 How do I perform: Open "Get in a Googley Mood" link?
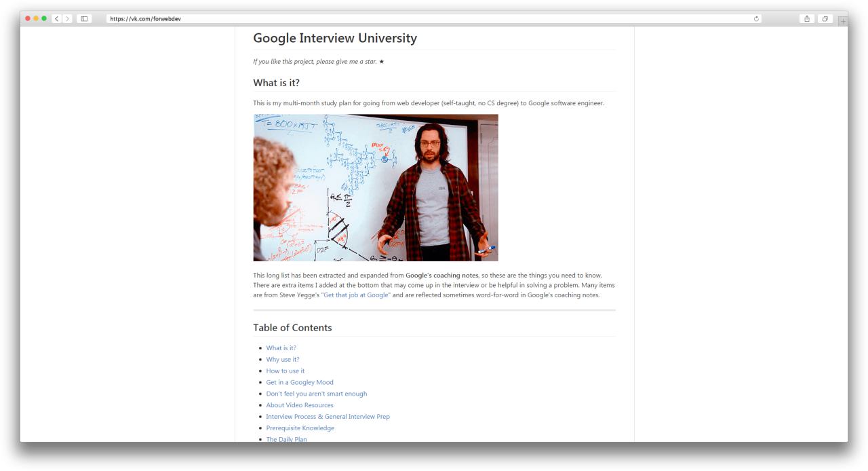point(300,382)
